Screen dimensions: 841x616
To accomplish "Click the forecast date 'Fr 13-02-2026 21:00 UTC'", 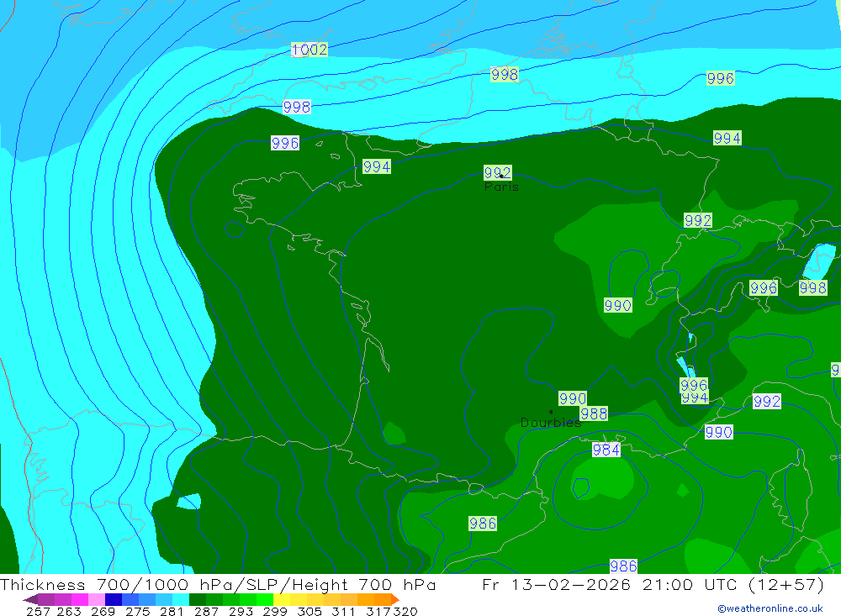I will 610,584.
